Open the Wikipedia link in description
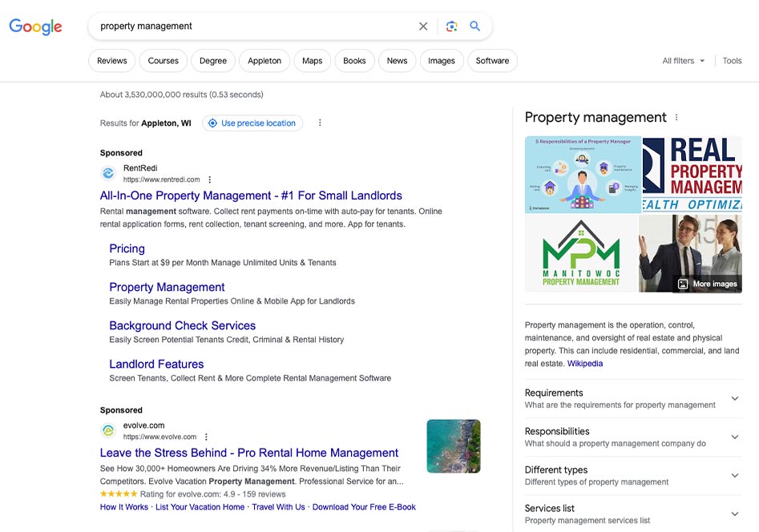 pos(585,364)
